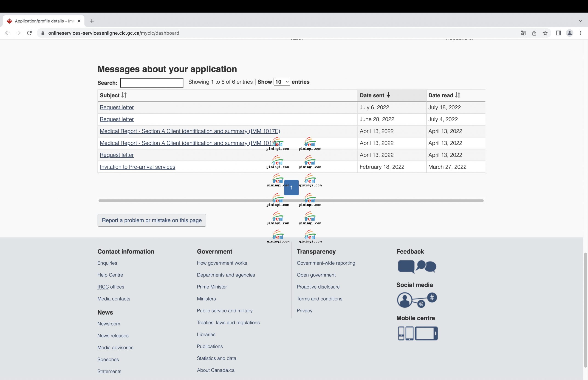This screenshot has width=588, height=380.
Task: Click the browser reload icon
Action: (29, 33)
